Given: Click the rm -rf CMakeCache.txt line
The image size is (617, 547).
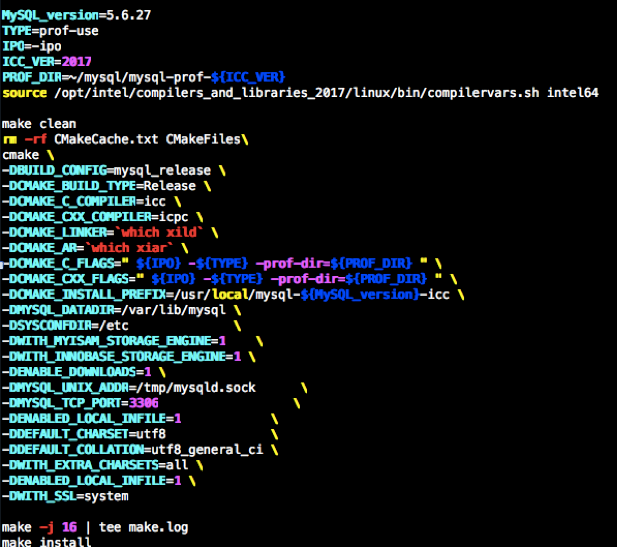Looking at the screenshot, I should pyautogui.click(x=125, y=139).
